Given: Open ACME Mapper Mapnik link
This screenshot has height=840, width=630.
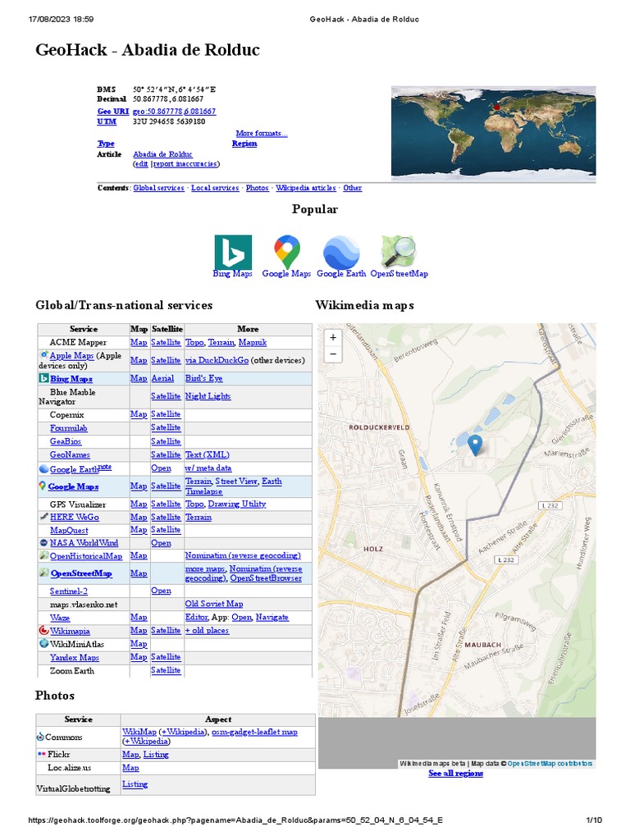Looking at the screenshot, I should click(x=253, y=342).
